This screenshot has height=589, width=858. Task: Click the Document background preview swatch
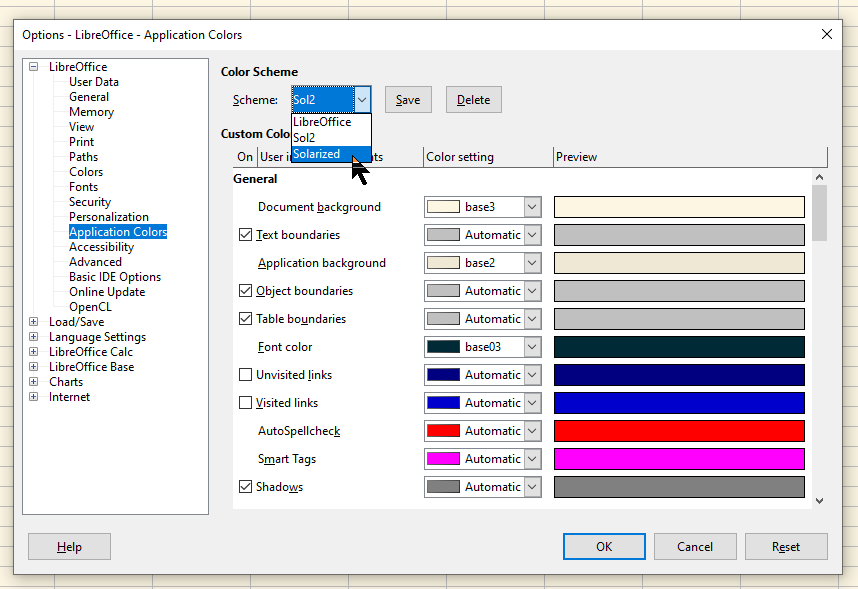pos(679,207)
